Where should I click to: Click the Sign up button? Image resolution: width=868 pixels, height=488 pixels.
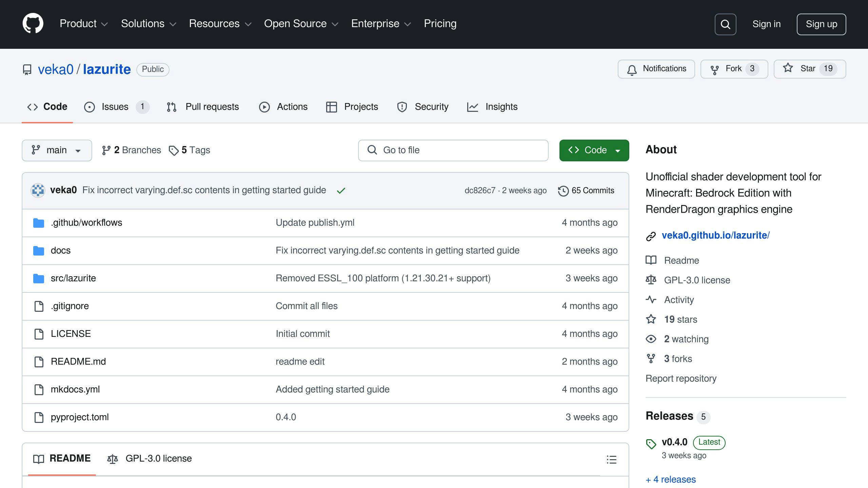click(821, 24)
